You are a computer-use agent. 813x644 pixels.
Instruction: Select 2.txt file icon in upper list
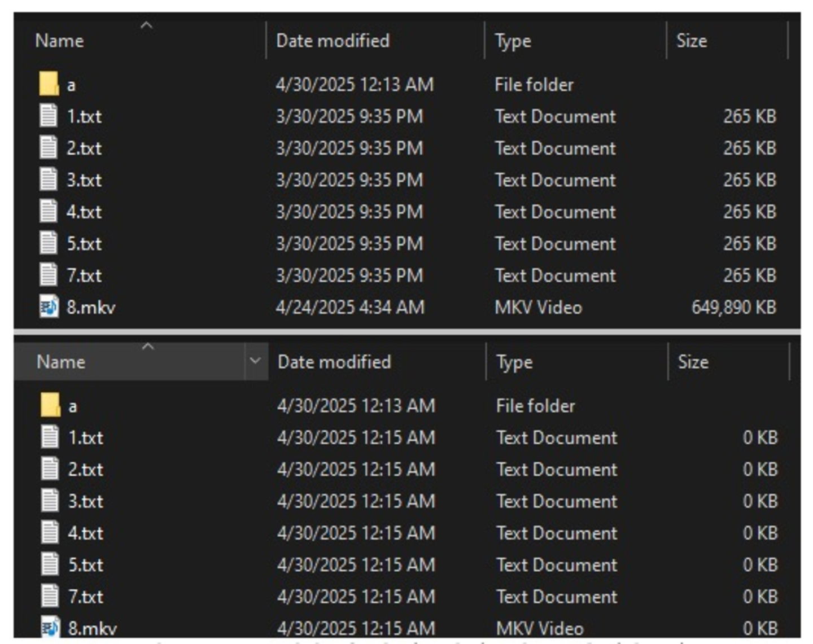(x=49, y=147)
